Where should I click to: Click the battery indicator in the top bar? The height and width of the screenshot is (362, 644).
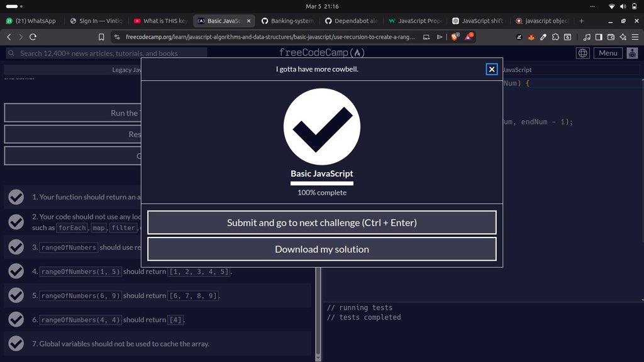tap(635, 6)
